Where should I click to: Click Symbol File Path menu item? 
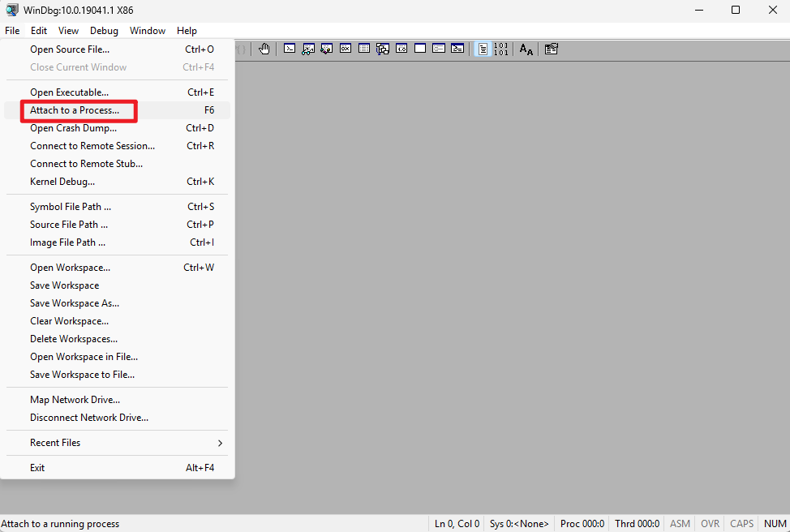71,207
